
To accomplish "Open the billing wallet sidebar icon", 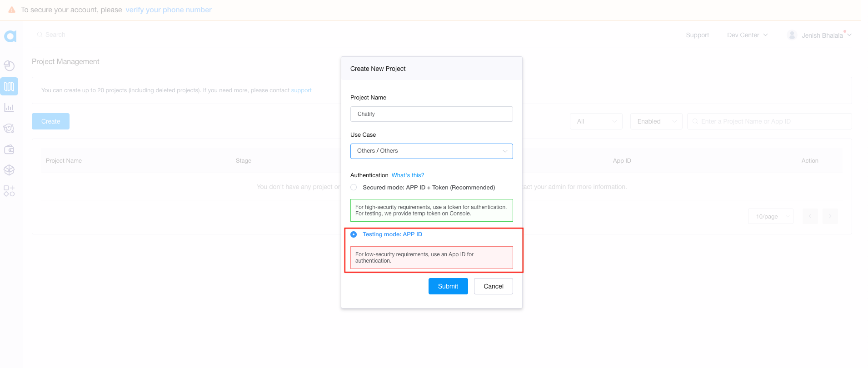I will pos(9,149).
